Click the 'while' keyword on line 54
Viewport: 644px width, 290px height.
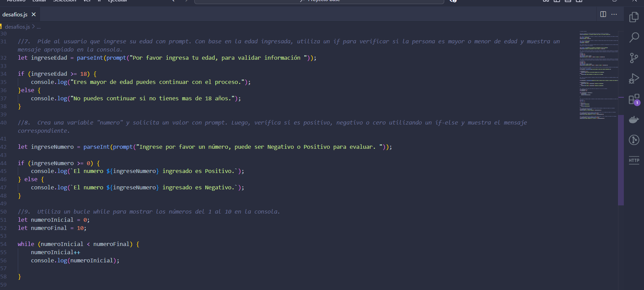pos(26,244)
